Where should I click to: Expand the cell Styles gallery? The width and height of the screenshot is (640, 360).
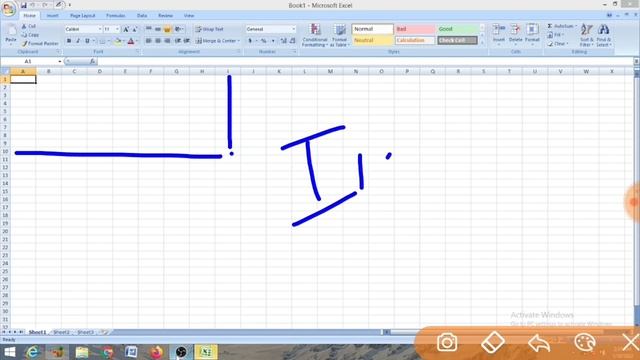(482, 43)
